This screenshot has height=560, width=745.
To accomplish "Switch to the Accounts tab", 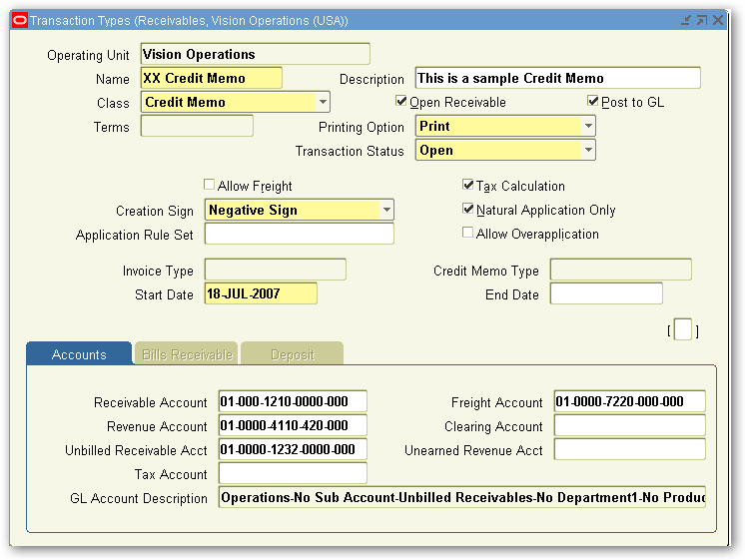I will [79, 353].
